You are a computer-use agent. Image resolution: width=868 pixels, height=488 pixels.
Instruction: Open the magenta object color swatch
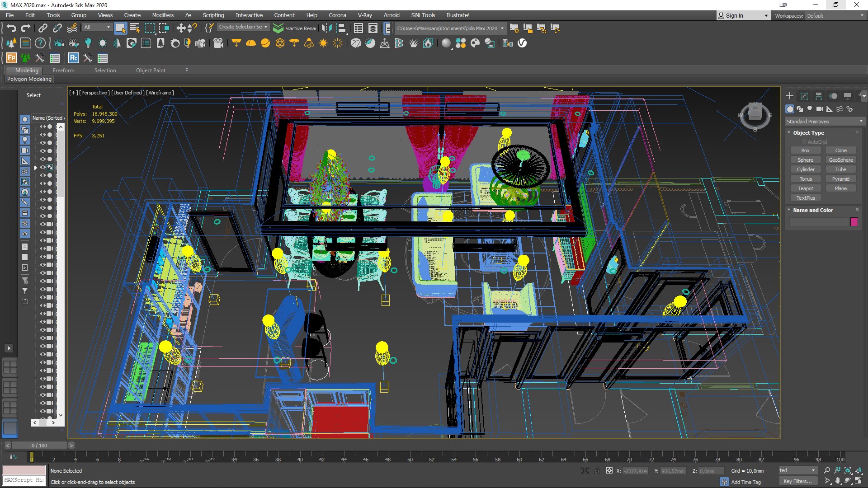click(x=854, y=222)
